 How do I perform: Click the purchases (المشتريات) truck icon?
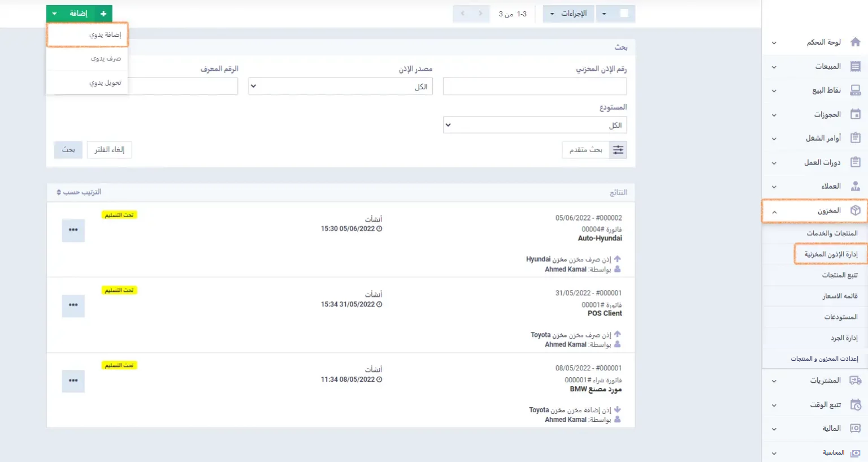855,381
